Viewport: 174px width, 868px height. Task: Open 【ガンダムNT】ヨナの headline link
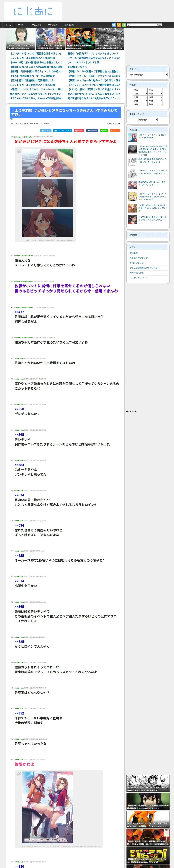click(x=36, y=54)
